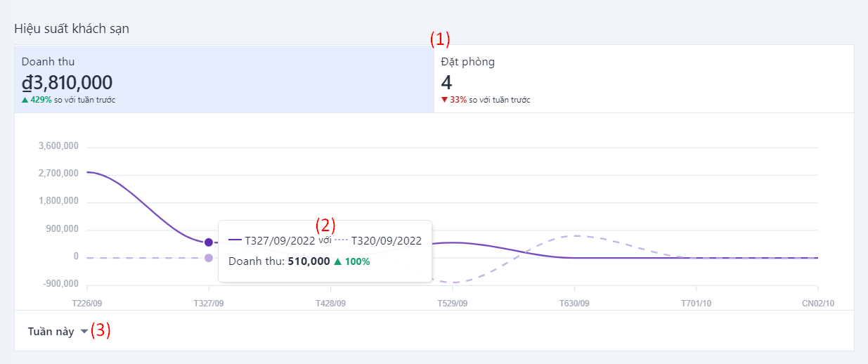Click the dark purple data point on T327/09
868x364 pixels.
pyautogui.click(x=209, y=242)
